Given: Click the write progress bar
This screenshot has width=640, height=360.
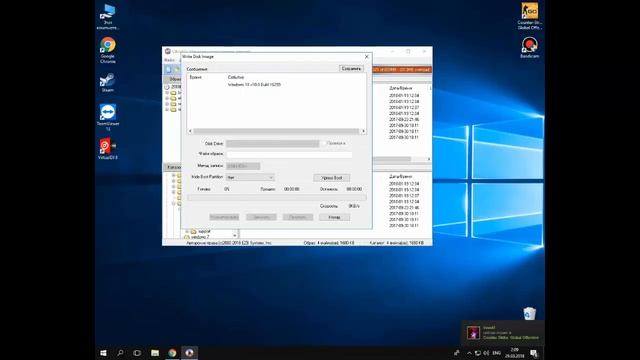Looking at the screenshot, I should [x=277, y=198].
